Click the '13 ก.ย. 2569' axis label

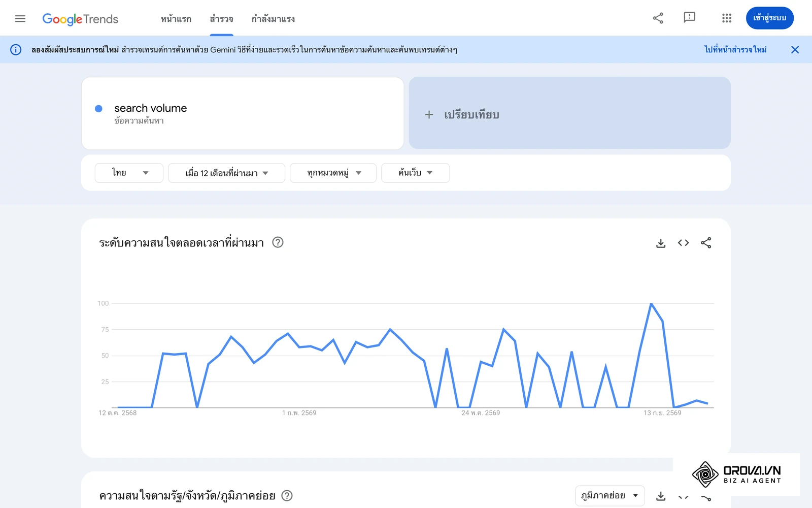pos(662,413)
